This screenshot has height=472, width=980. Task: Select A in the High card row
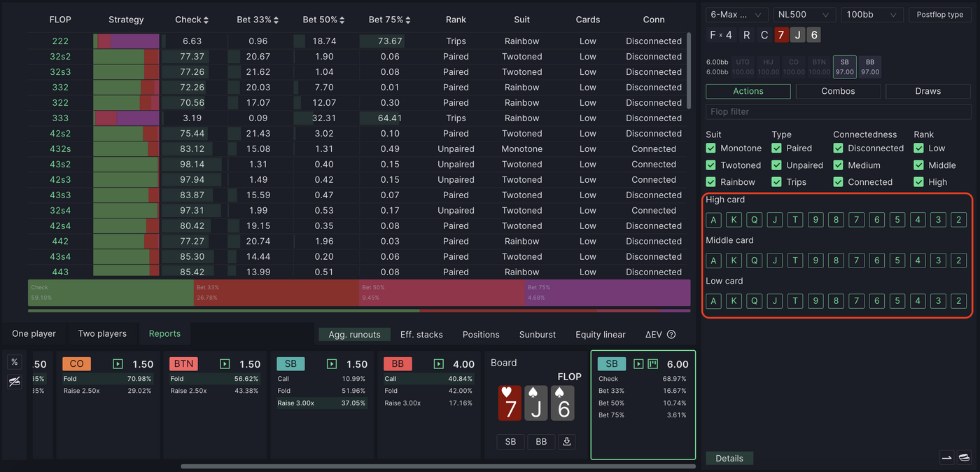click(714, 220)
